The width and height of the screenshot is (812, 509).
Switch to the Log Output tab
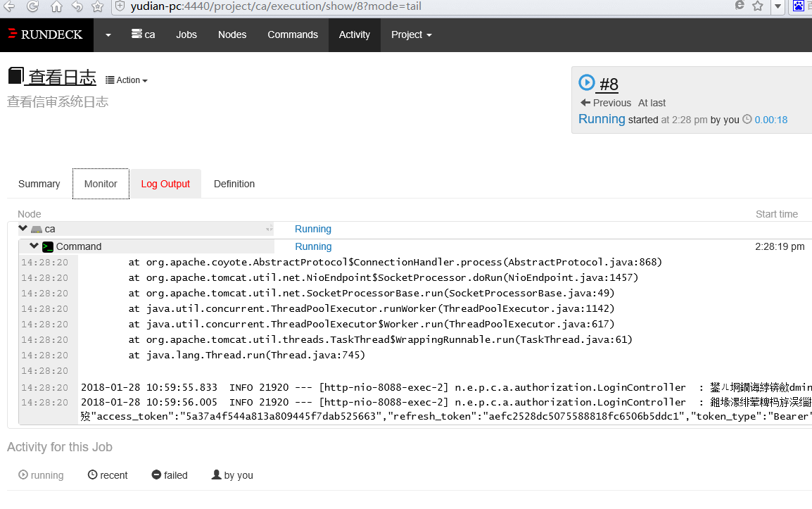click(x=165, y=184)
